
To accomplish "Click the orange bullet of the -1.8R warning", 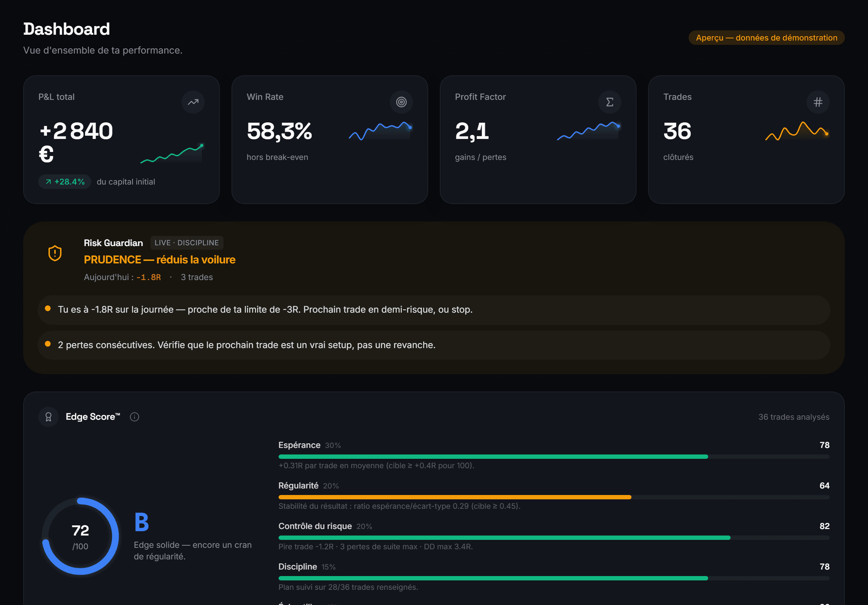I will coord(48,309).
